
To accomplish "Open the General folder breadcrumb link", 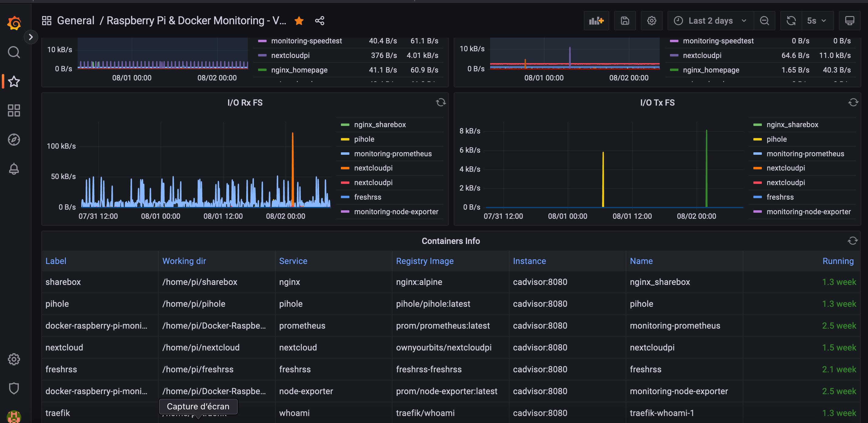I will (x=76, y=21).
